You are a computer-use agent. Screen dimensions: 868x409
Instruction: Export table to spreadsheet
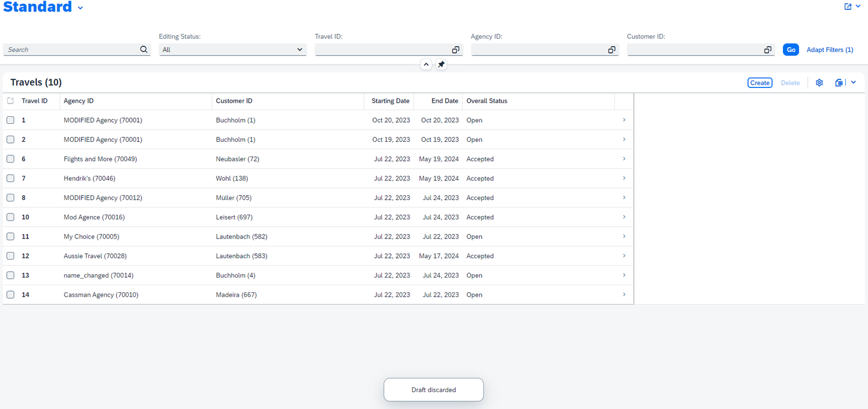(839, 83)
